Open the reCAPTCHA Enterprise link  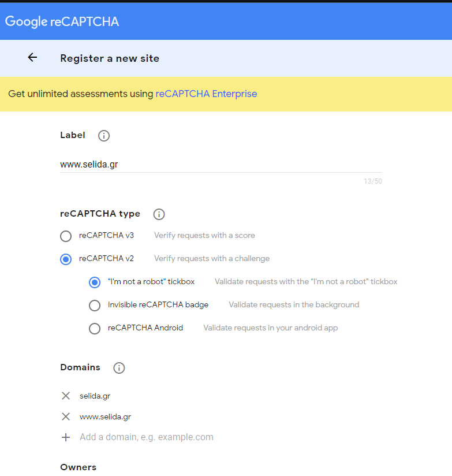(206, 94)
